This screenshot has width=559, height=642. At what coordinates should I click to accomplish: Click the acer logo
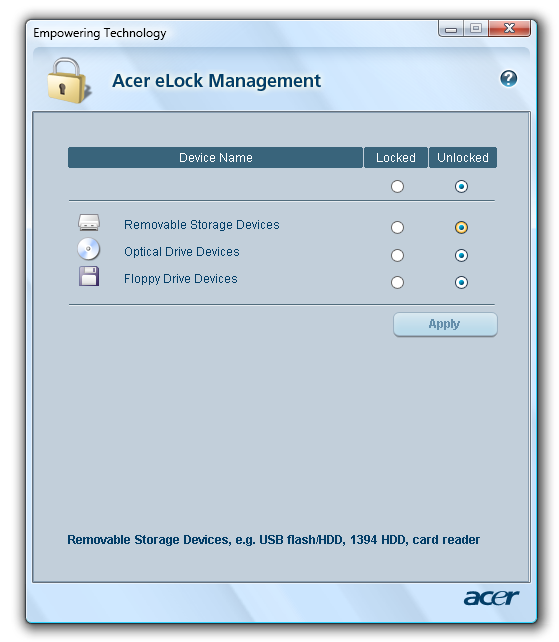pyautogui.click(x=491, y=597)
